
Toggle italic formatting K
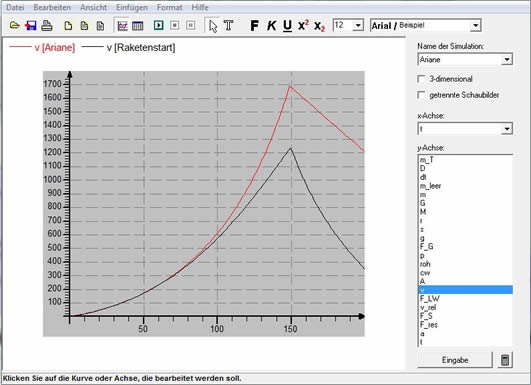pyautogui.click(x=271, y=25)
